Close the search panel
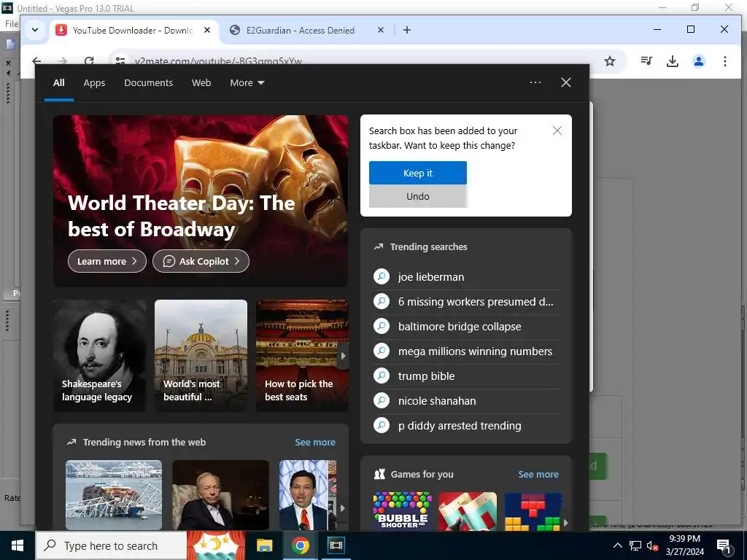This screenshot has height=560, width=747. (x=565, y=82)
